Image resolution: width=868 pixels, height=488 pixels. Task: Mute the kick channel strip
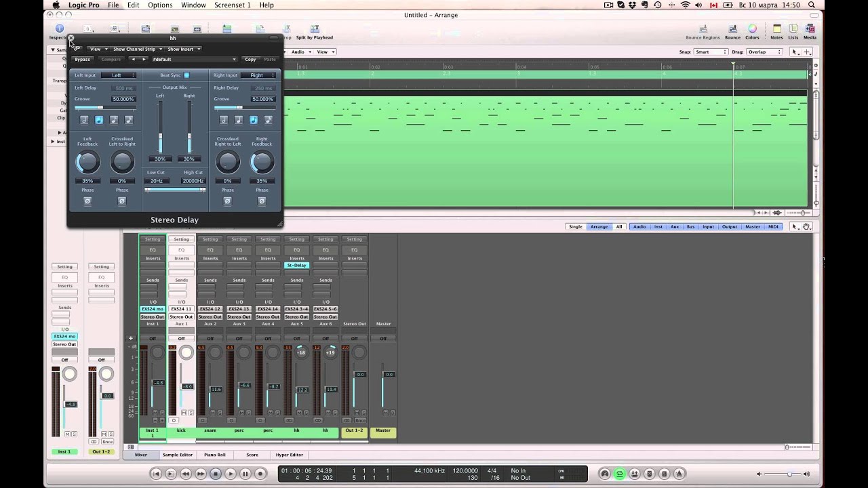point(184,412)
